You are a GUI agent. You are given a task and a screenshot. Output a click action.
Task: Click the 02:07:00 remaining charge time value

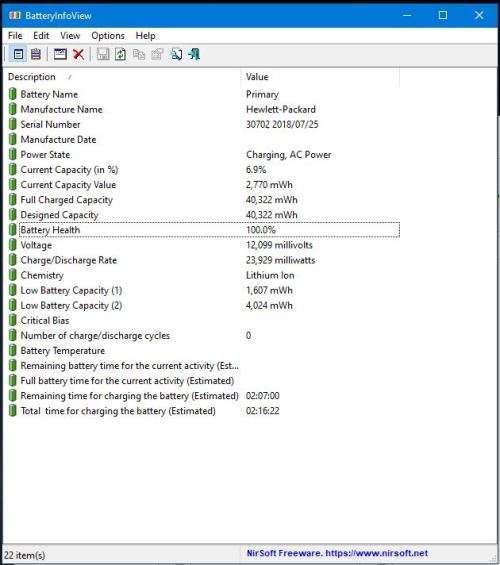tap(263, 396)
